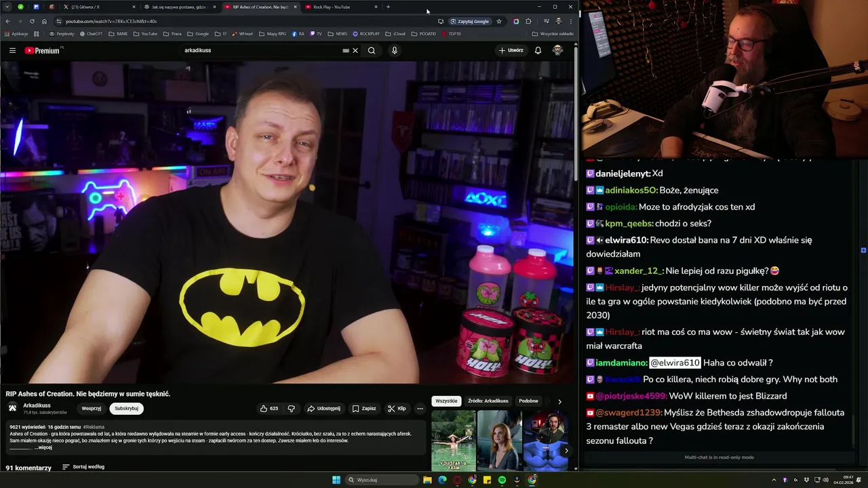Share the video via Udostępnij
Screen dimensions: 868x488
[x=324, y=409]
